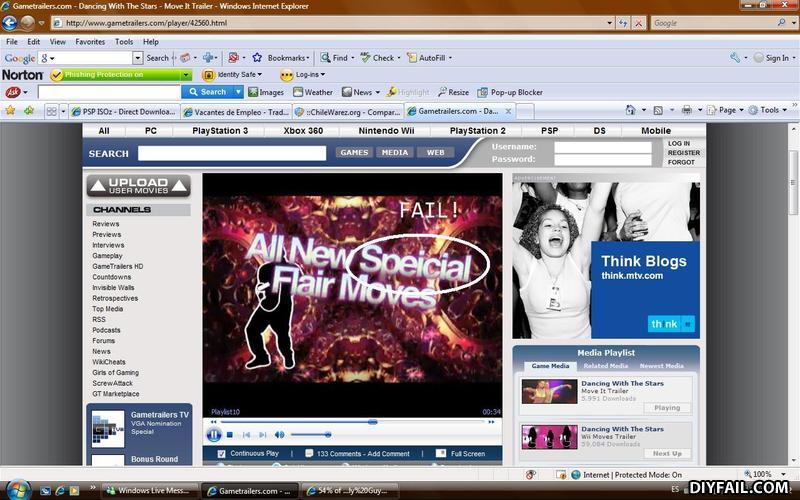Open the Favorites menu
This screenshot has height=500, width=800.
(90, 42)
